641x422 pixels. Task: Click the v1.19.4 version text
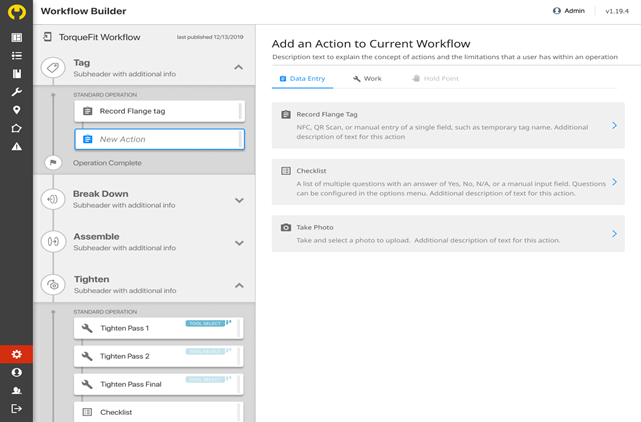click(617, 11)
